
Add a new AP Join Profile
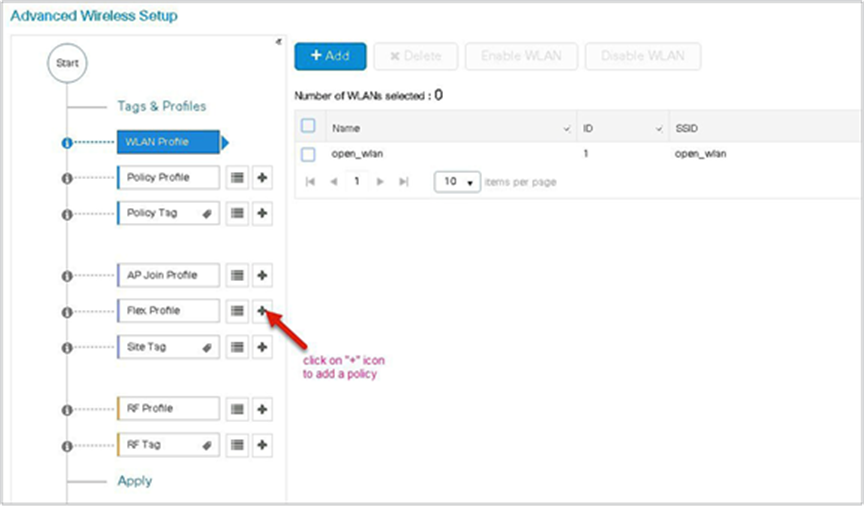(x=262, y=275)
